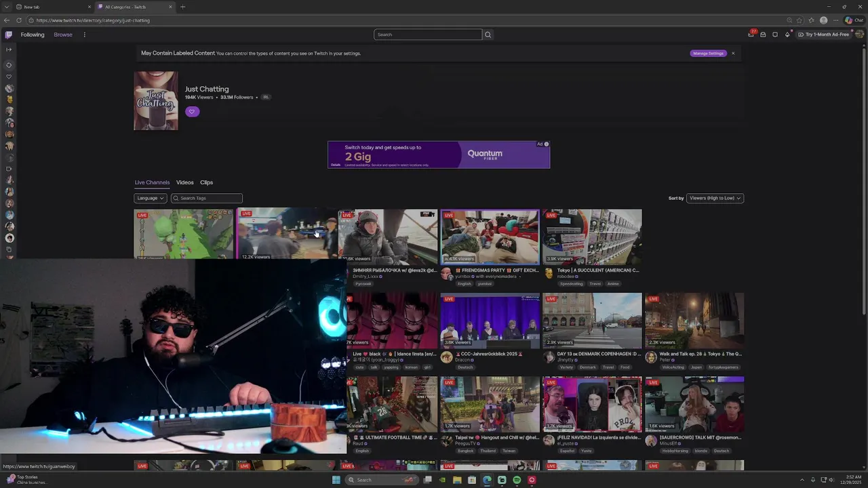Follow Just Chatting with the purple heart button
Image resolution: width=868 pixels, height=488 pixels.
(192, 112)
